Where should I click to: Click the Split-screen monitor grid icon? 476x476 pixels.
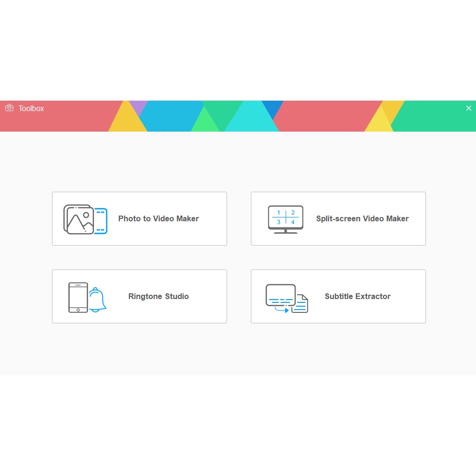(x=285, y=219)
